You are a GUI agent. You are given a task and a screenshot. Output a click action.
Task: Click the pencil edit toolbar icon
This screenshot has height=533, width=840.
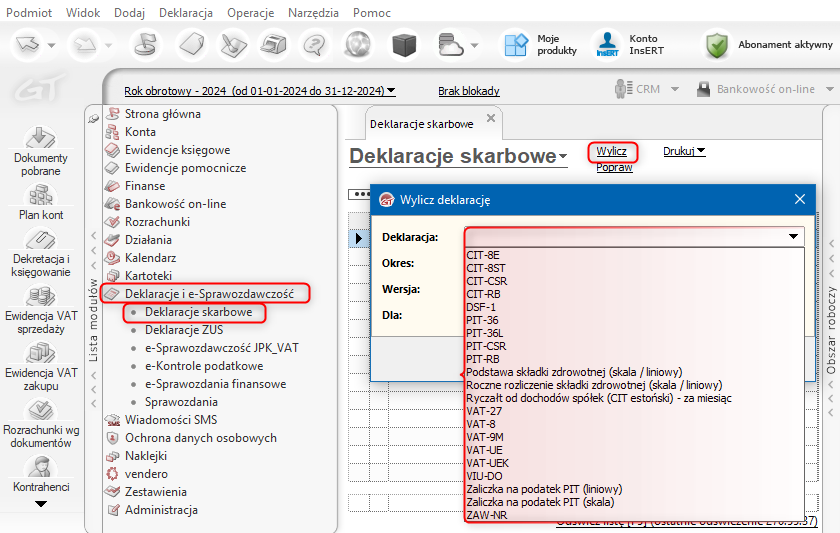point(234,44)
